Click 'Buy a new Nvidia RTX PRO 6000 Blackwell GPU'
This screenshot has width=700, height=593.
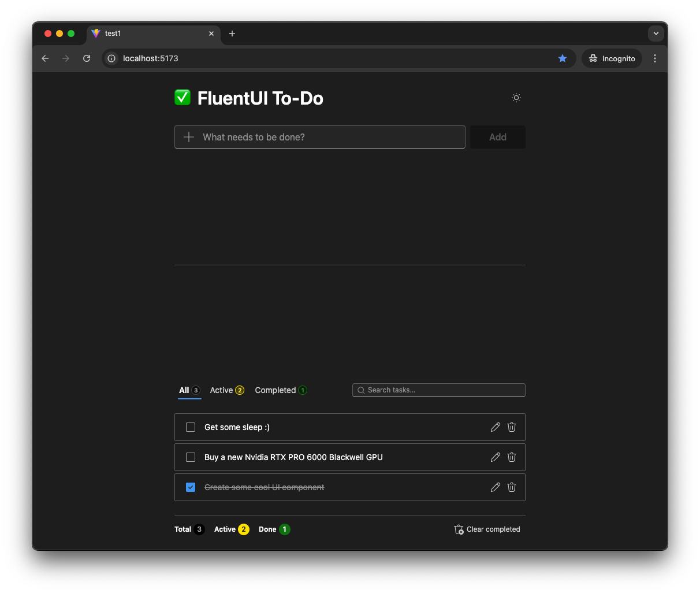click(293, 457)
